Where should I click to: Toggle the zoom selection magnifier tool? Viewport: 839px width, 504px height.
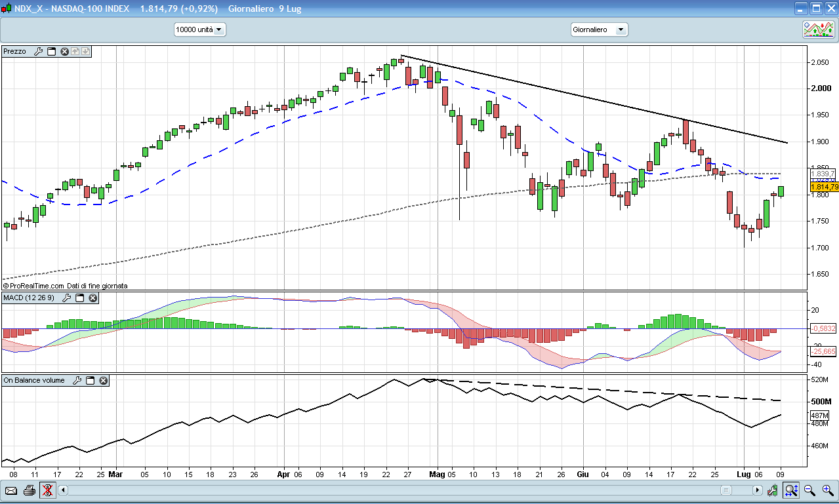point(791,490)
